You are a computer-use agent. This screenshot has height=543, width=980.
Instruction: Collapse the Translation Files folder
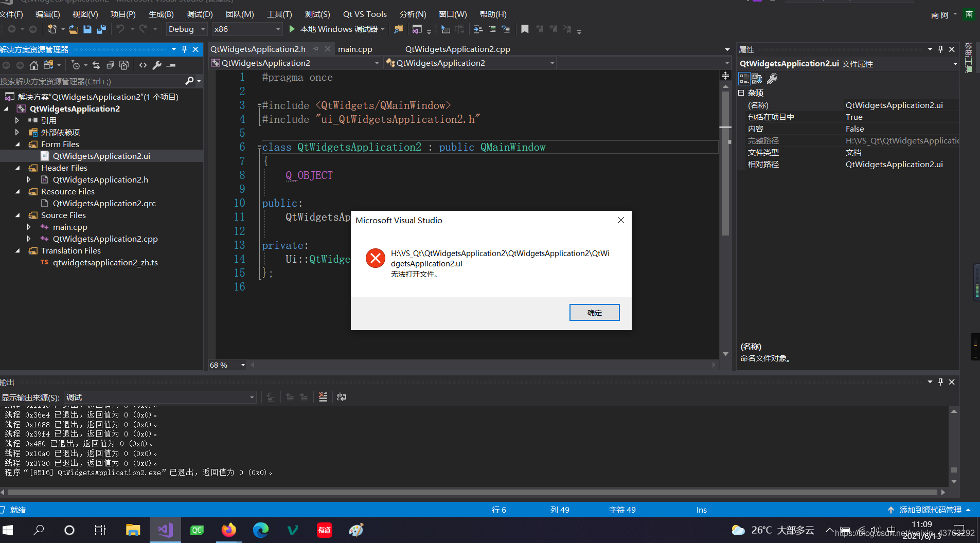click(17, 251)
